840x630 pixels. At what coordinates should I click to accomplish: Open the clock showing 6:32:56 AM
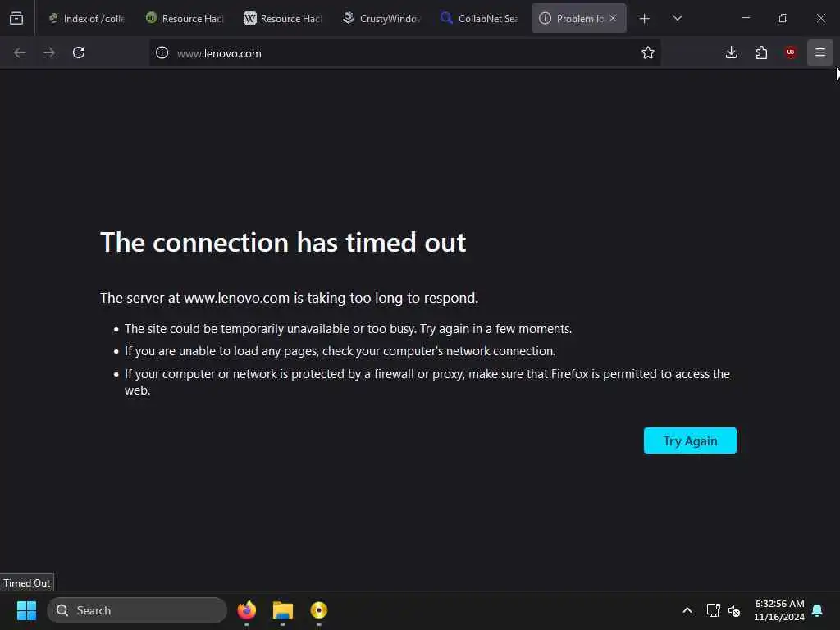(x=779, y=610)
